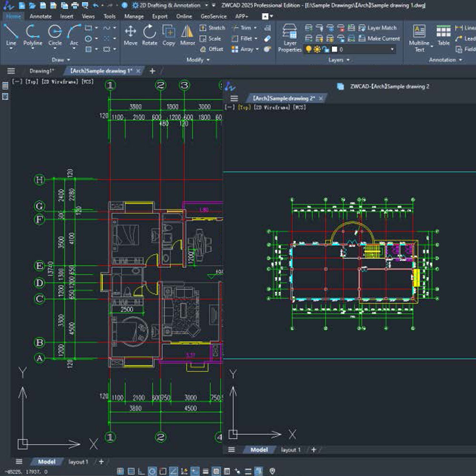Viewport: 476px width, 476px height.
Task: Open the 2D Drafting & Annotation workspace dropdown
Action: coord(207,5)
